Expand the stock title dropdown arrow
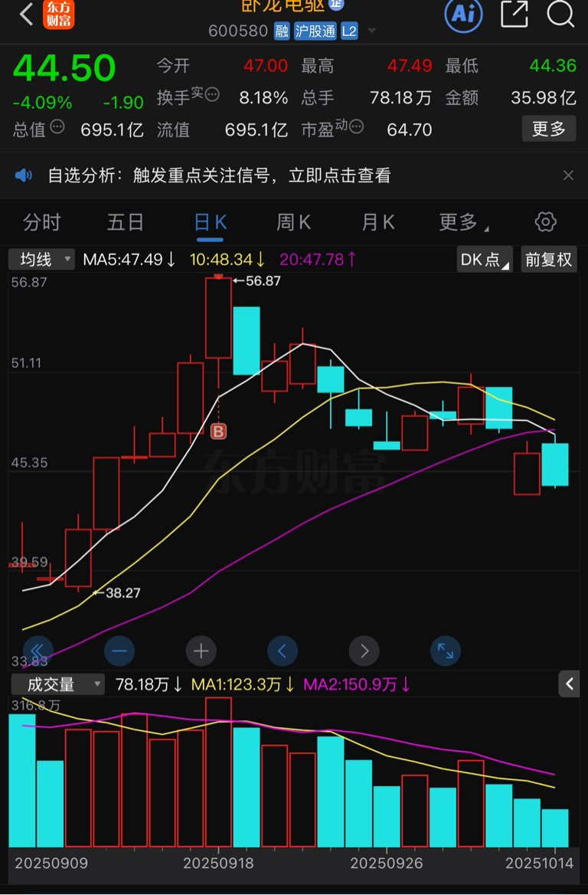Screen dimensions: 588x895 tap(372, 31)
